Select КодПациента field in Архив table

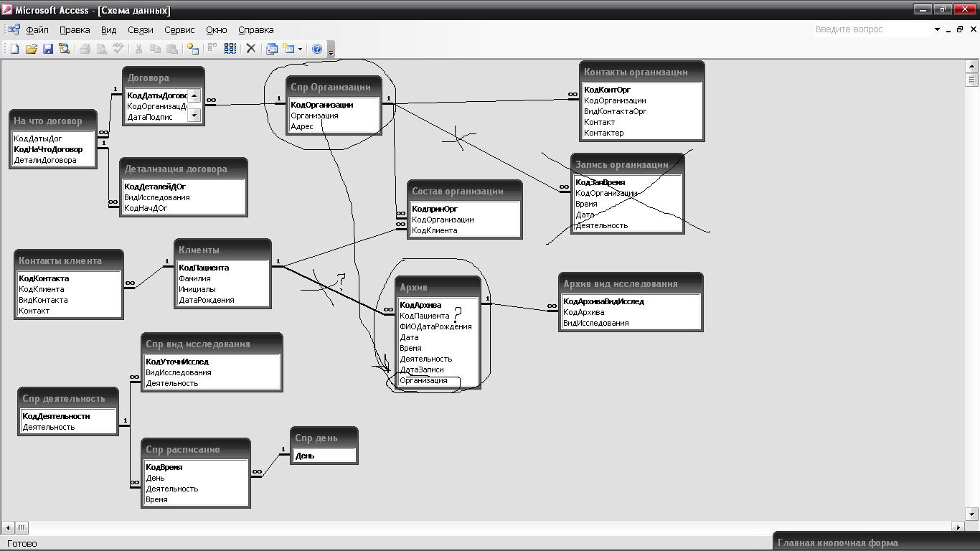click(x=425, y=316)
